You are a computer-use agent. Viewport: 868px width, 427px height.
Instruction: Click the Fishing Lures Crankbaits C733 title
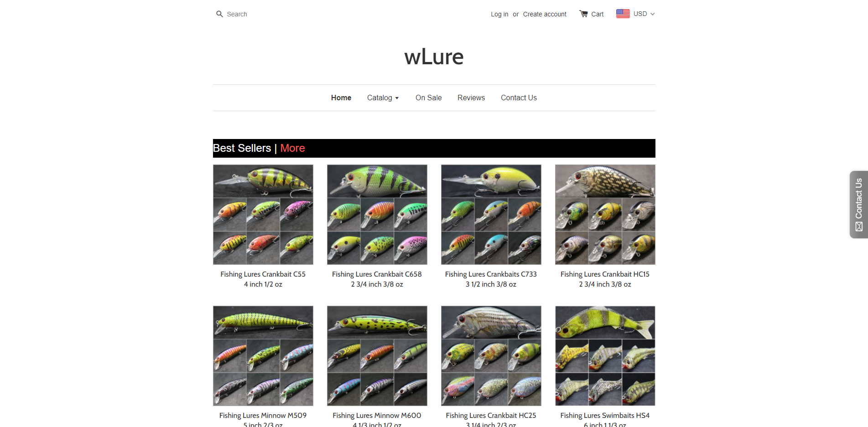click(x=491, y=274)
